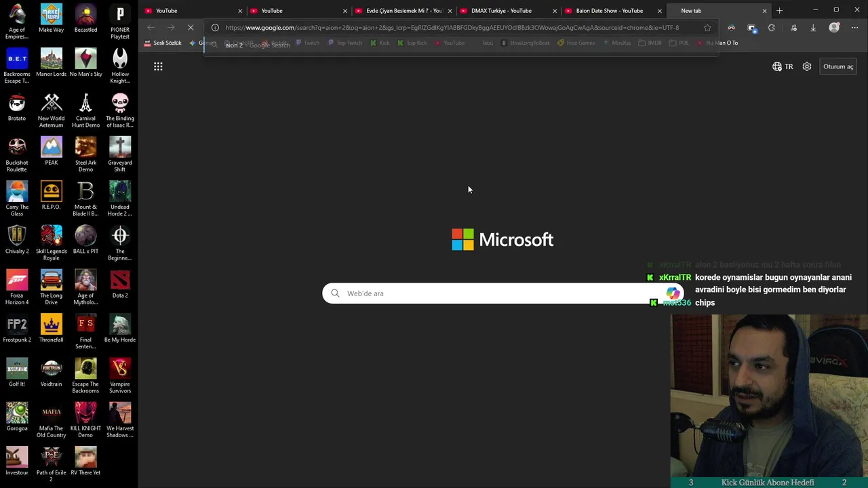868x488 pixels.
Task: Select the R.E.P.O. desktop icon
Action: 51,195
